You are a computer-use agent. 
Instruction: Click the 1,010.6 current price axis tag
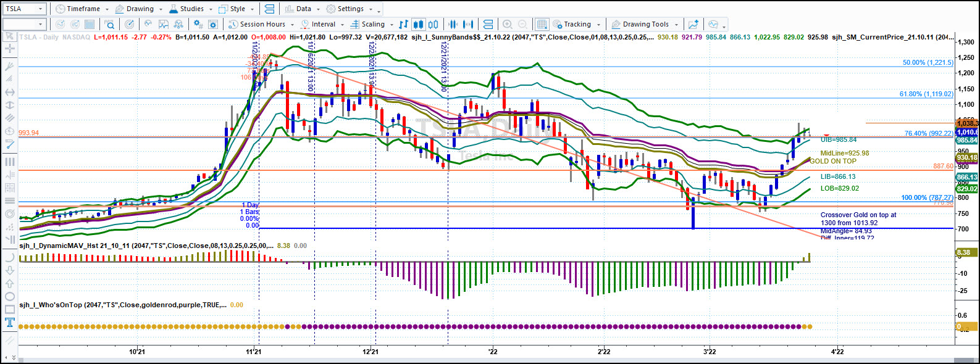pos(967,132)
